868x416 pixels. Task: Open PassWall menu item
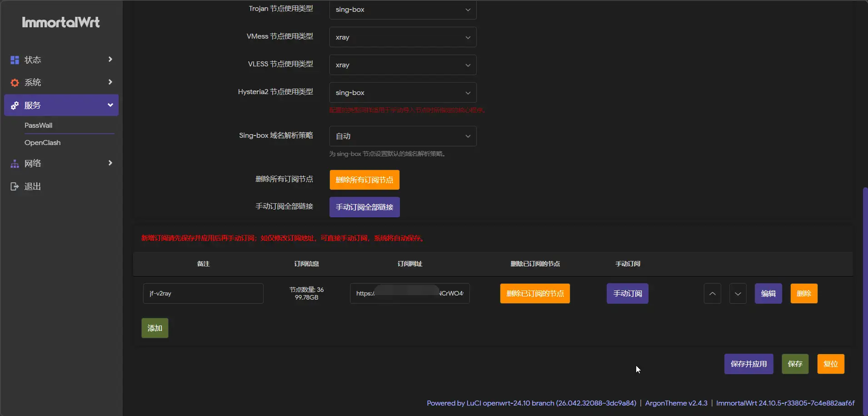(x=39, y=125)
